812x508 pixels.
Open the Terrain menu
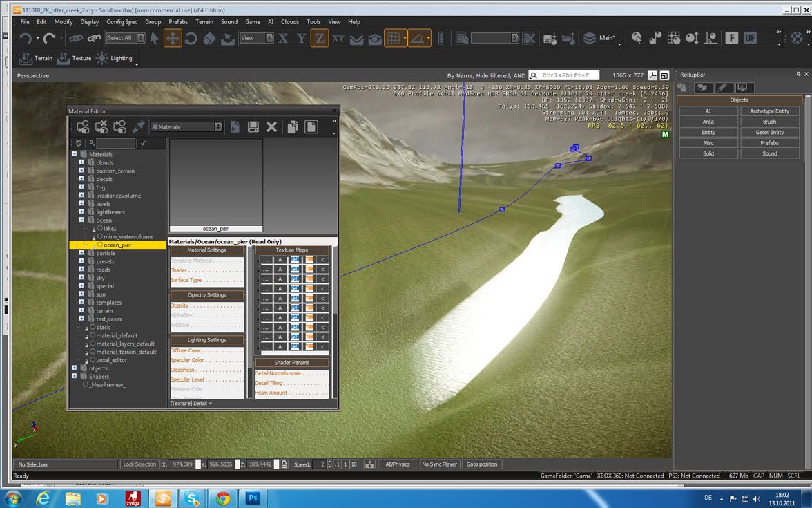[x=204, y=22]
